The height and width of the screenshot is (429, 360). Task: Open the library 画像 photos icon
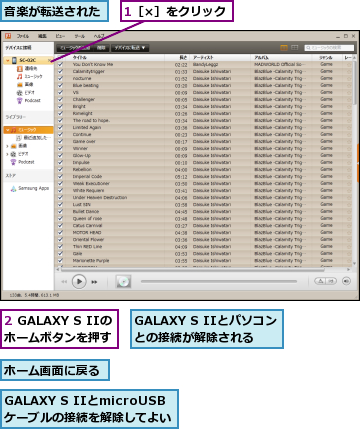click(13, 146)
